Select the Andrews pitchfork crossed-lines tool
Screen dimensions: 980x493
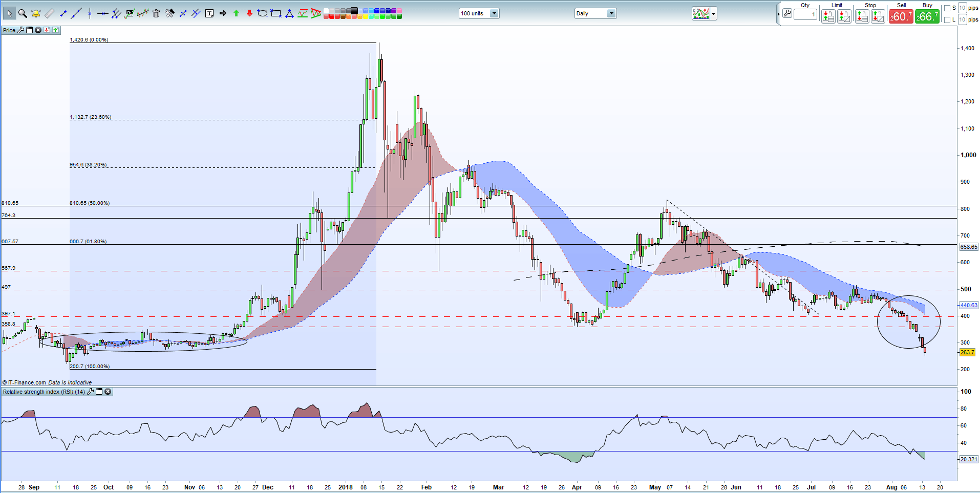point(196,13)
